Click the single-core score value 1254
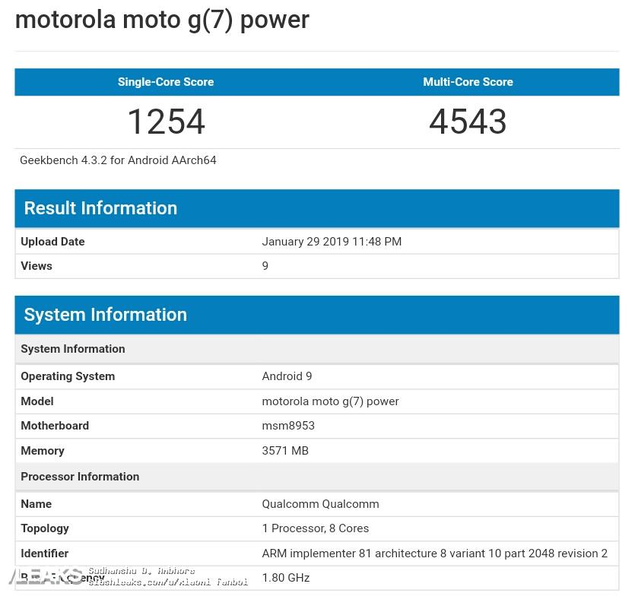 (166, 122)
